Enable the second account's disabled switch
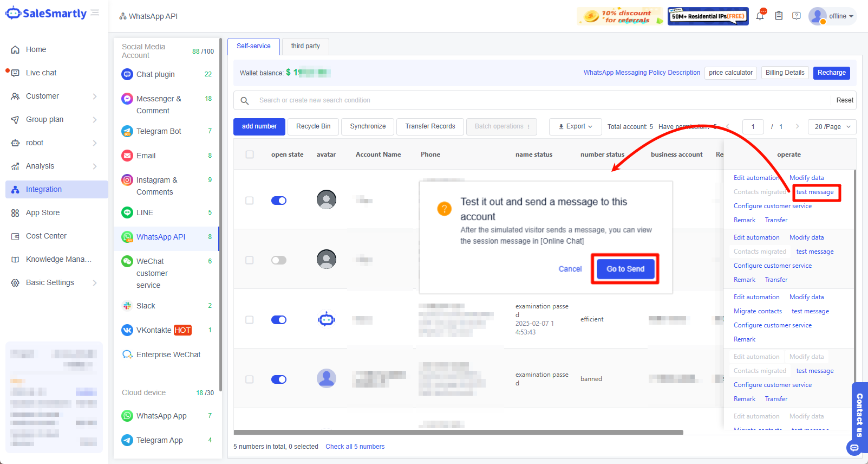This screenshot has height=464, width=868. pyautogui.click(x=279, y=260)
